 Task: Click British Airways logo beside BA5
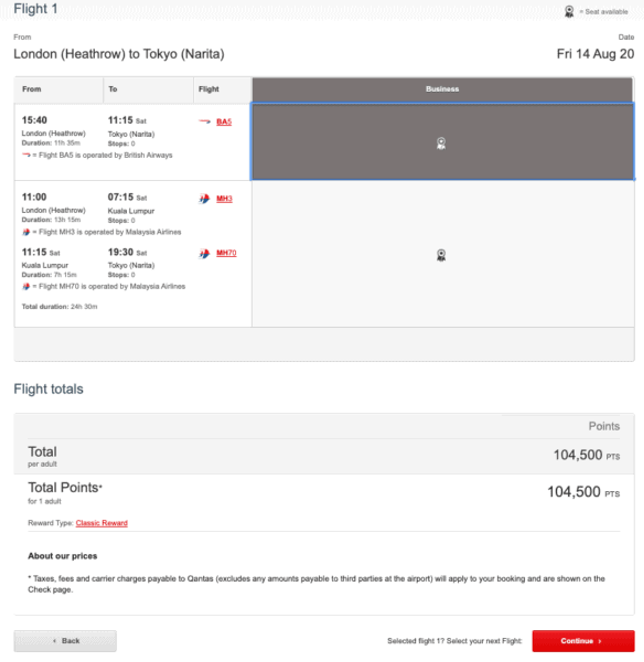(204, 121)
